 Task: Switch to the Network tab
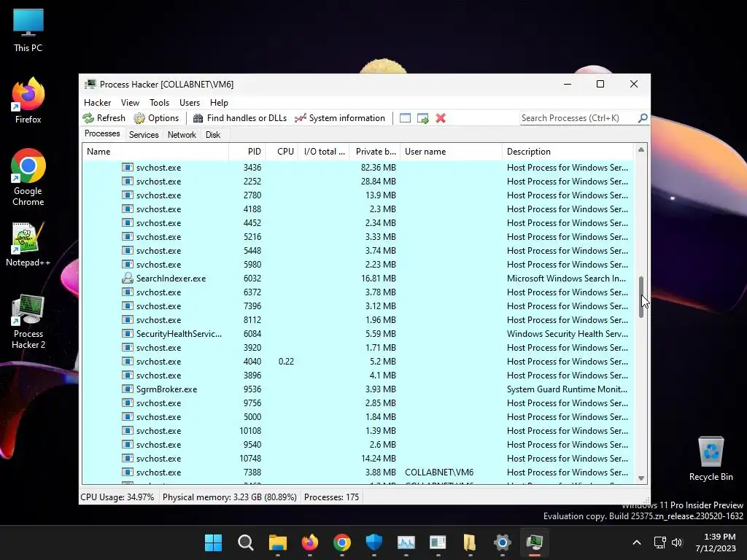click(182, 135)
